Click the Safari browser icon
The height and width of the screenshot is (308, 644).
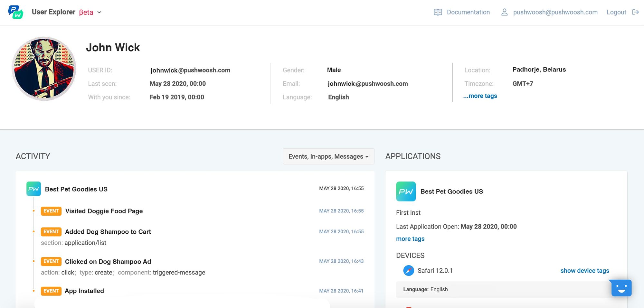(x=409, y=270)
